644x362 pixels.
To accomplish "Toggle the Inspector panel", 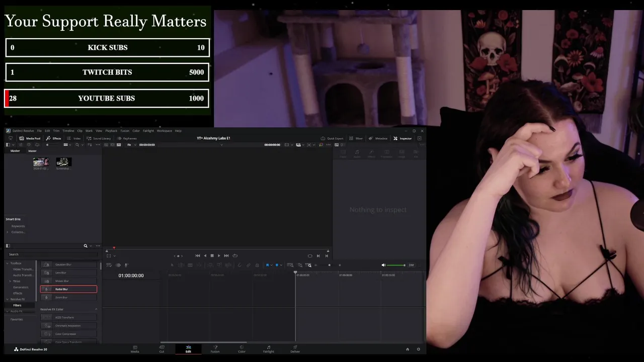I will click(x=403, y=138).
